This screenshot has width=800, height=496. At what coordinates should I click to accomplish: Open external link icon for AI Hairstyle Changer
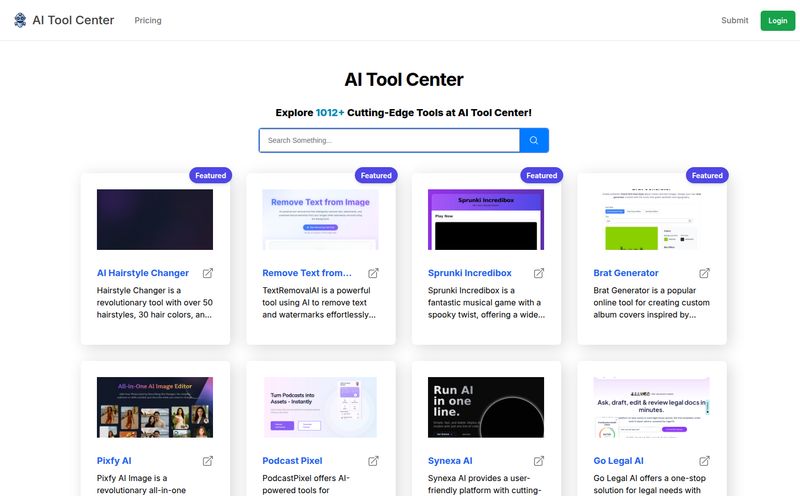(208, 273)
